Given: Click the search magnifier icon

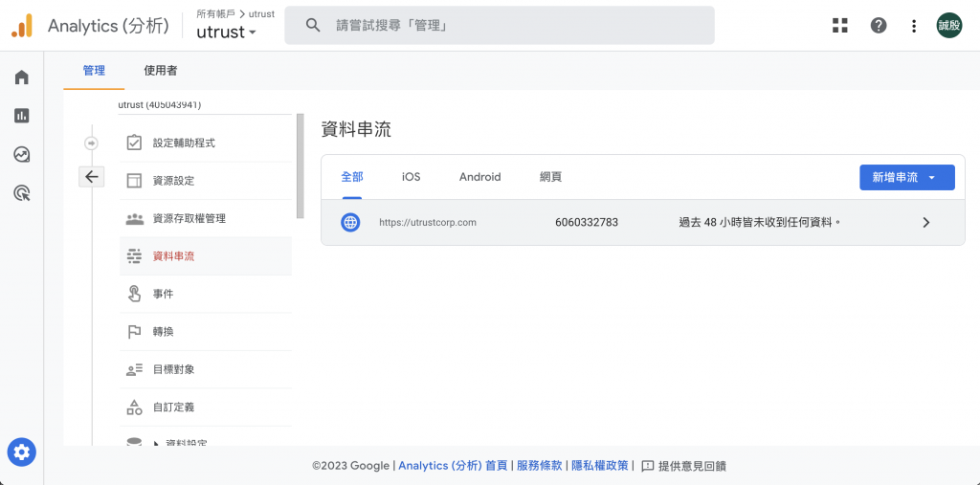Looking at the screenshot, I should 313,26.
